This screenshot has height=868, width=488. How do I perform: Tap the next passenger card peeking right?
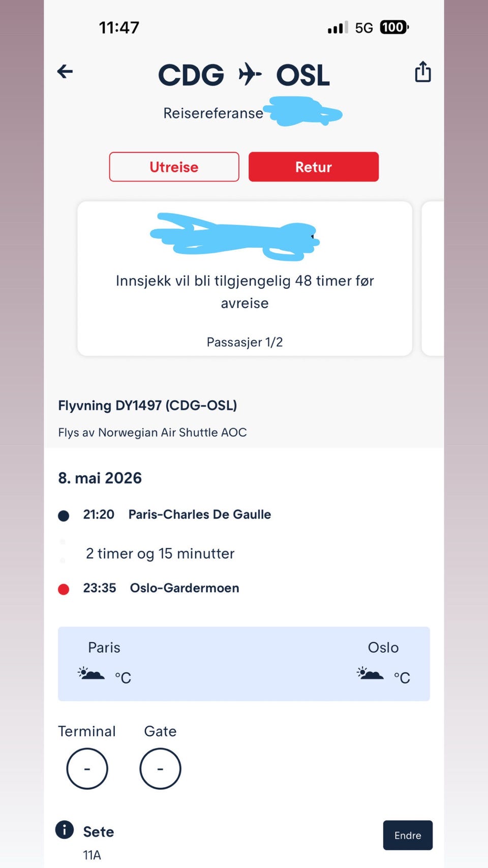point(433,279)
